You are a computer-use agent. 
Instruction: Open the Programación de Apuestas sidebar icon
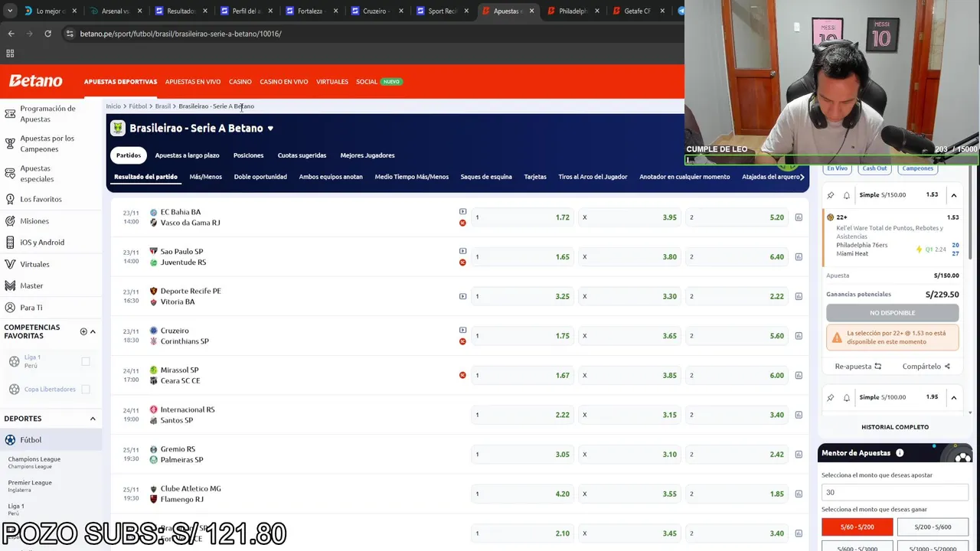[x=10, y=114]
